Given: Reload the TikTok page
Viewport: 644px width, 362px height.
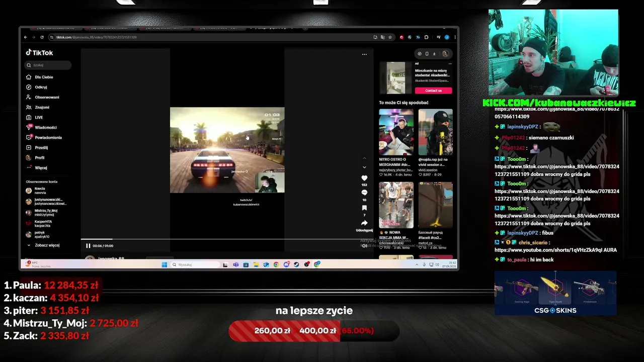Looking at the screenshot, I should pos(42,37).
